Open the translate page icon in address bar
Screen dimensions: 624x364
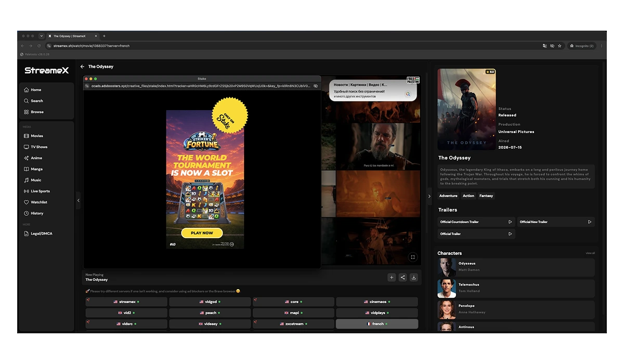click(544, 46)
